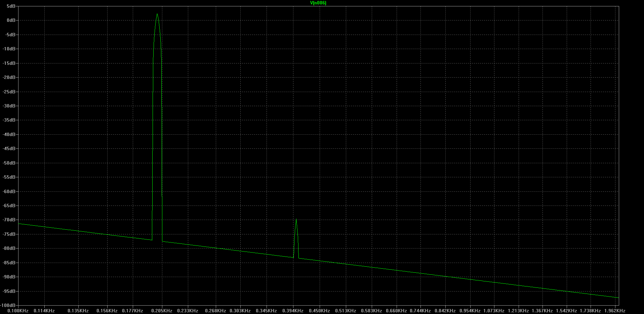This screenshot has height=314, width=644.
Task: Click the -70dB axis label
Action: click(x=9, y=220)
